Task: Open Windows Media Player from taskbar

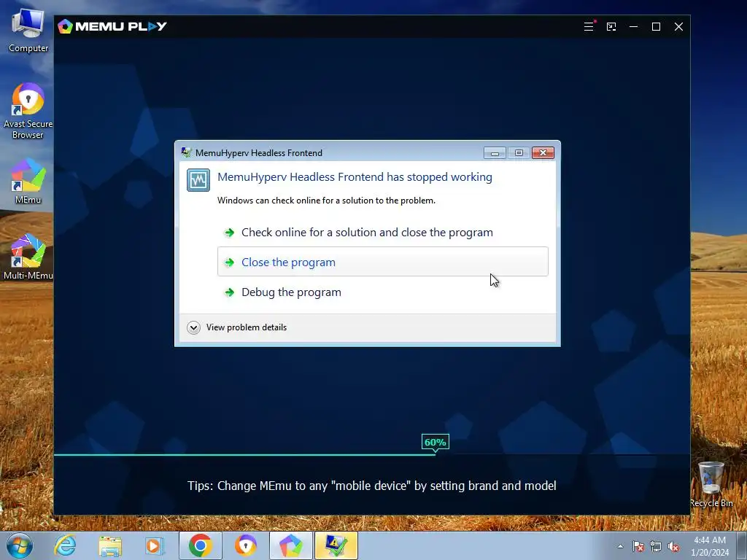Action: click(155, 545)
